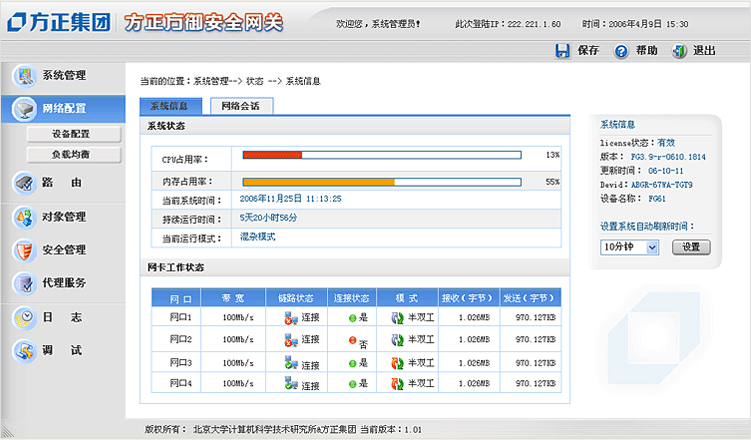
Task: Click duplex mode icon for 网口2
Action: (x=398, y=340)
